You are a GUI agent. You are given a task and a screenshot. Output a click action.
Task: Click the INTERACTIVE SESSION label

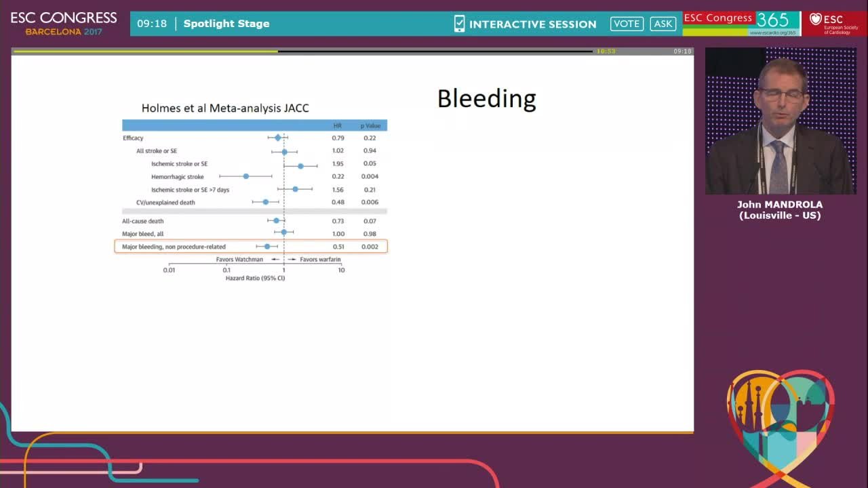tap(533, 24)
